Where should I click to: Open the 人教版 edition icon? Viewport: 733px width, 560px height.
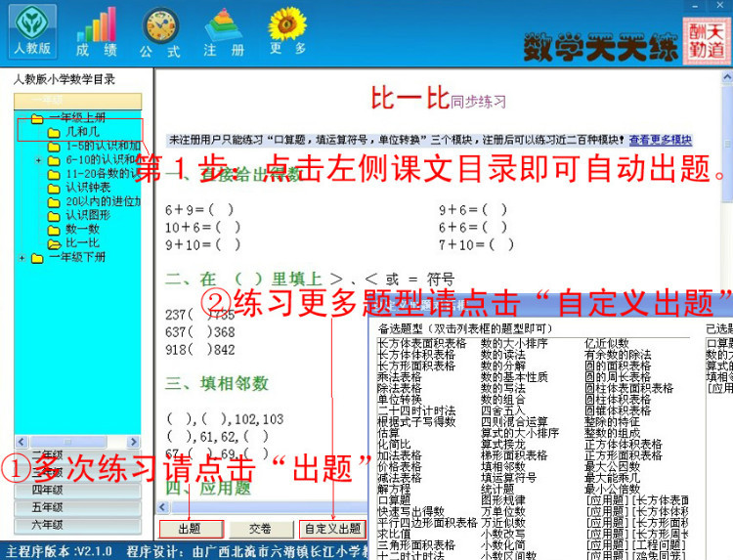32,31
